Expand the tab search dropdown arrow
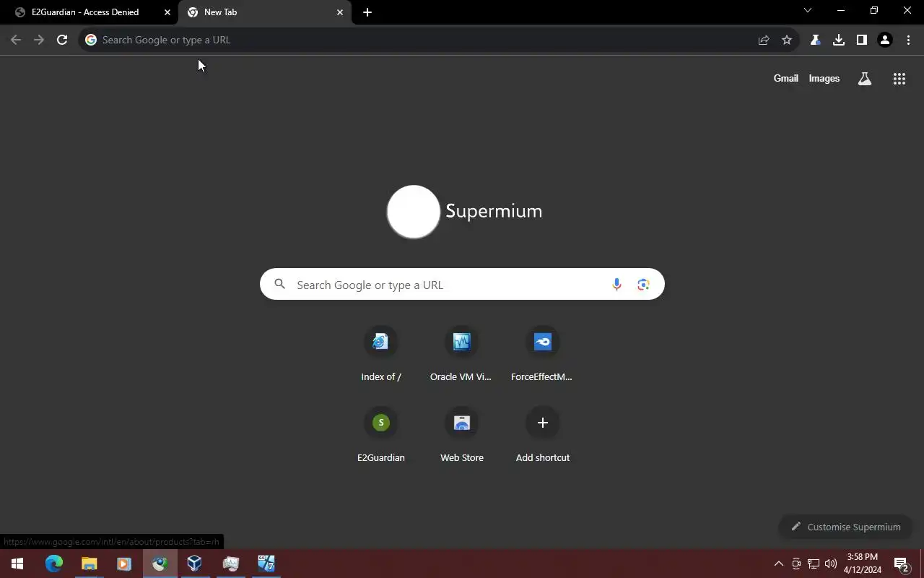The image size is (924, 578). (808, 11)
